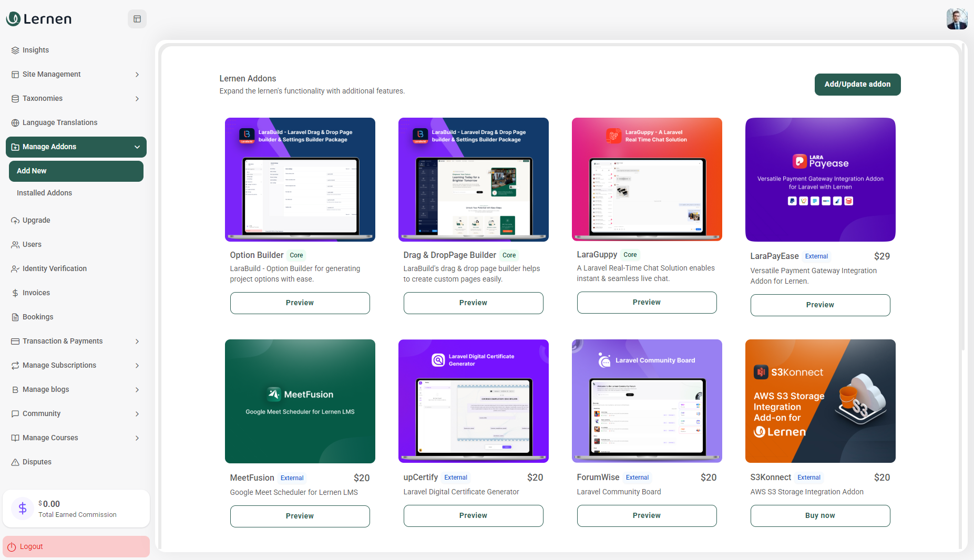Expand the Site Management submenu
The height and width of the screenshot is (560, 974).
[137, 75]
